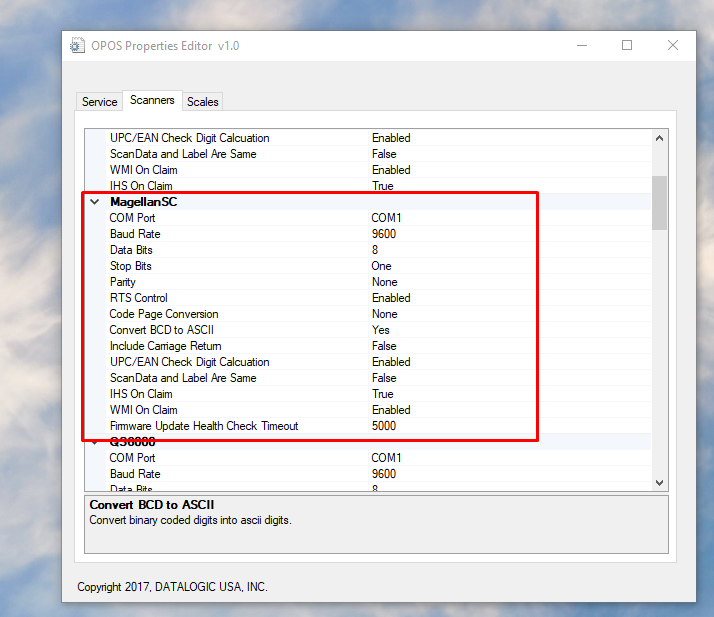This screenshot has width=714, height=617.
Task: Click the Stop Bits value One
Action: 382,266
